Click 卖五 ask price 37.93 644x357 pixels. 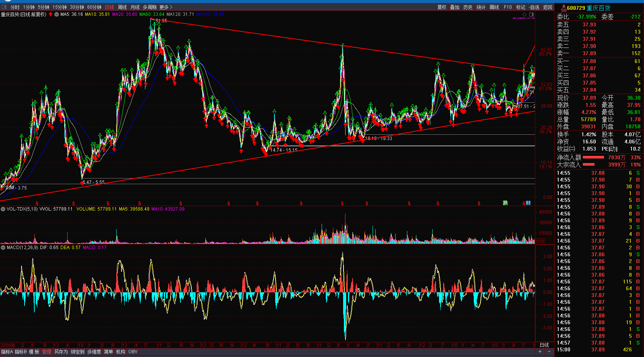[x=589, y=25]
